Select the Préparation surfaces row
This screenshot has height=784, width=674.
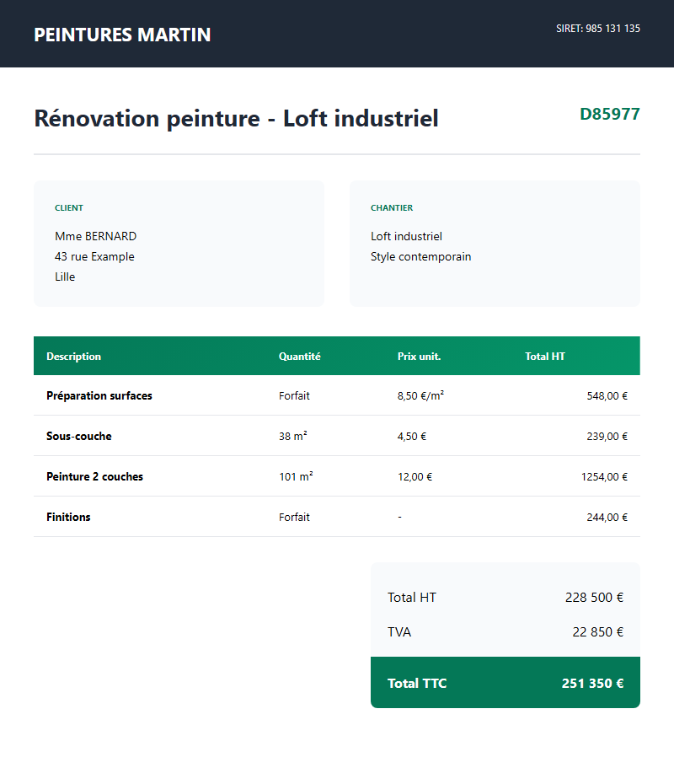[99, 395]
